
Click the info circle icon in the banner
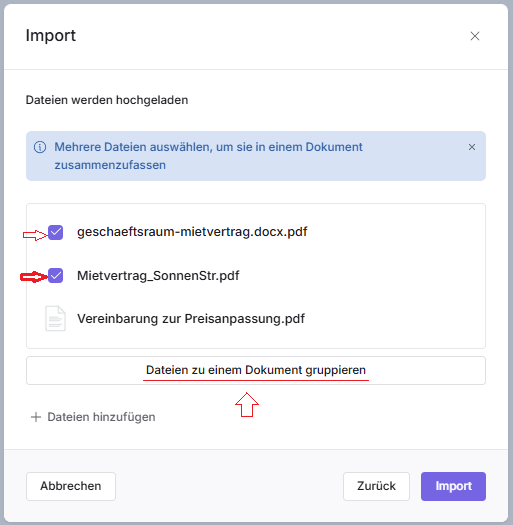tap(40, 147)
